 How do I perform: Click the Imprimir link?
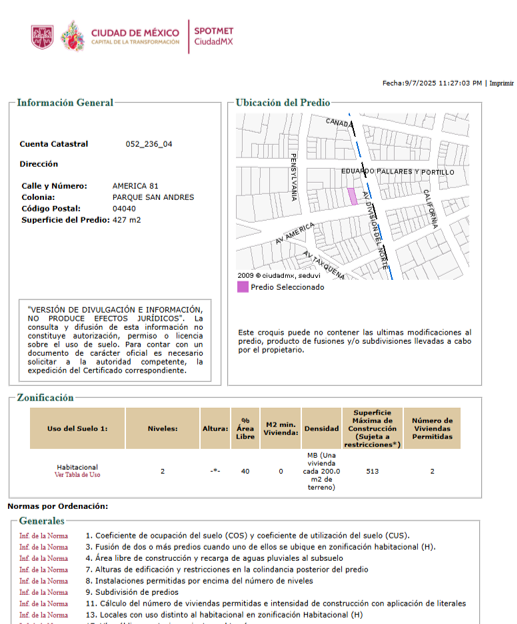click(501, 83)
